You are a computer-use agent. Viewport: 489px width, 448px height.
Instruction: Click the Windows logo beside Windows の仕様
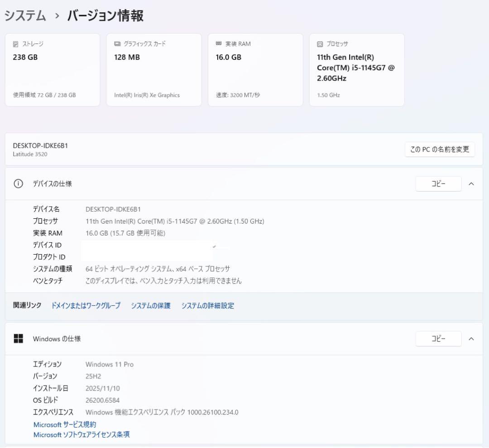pyautogui.click(x=19, y=339)
